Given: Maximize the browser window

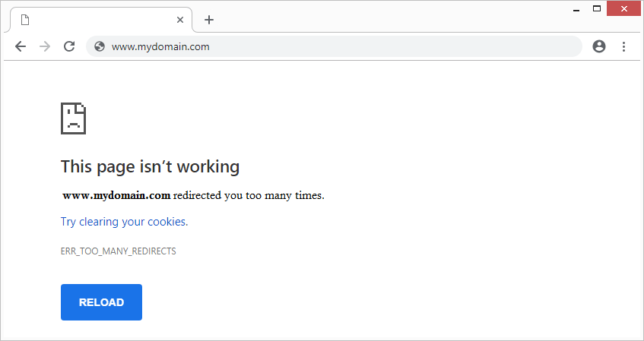Looking at the screenshot, I should pos(597,8).
